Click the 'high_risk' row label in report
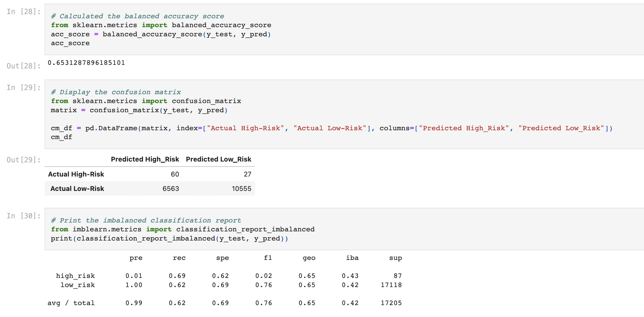This screenshot has height=317, width=644. pyautogui.click(x=75, y=276)
